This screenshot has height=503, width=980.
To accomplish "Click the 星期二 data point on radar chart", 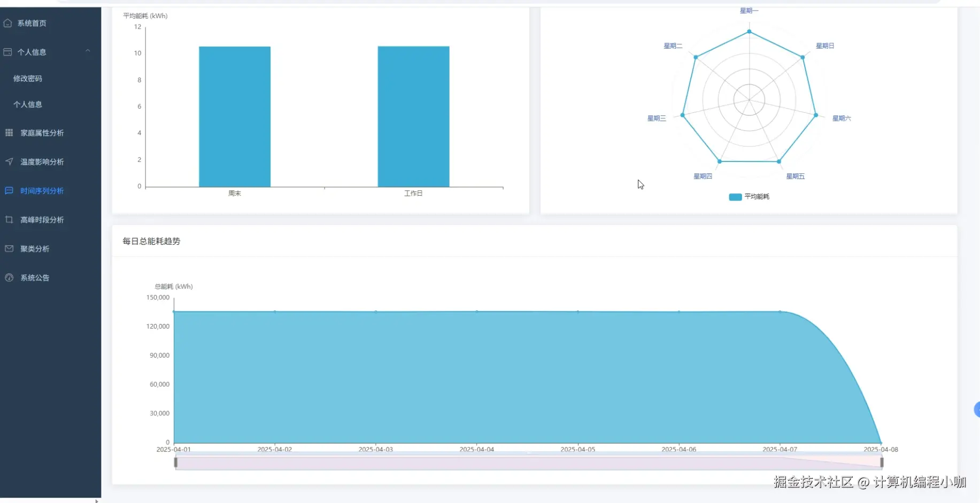I will tap(696, 57).
